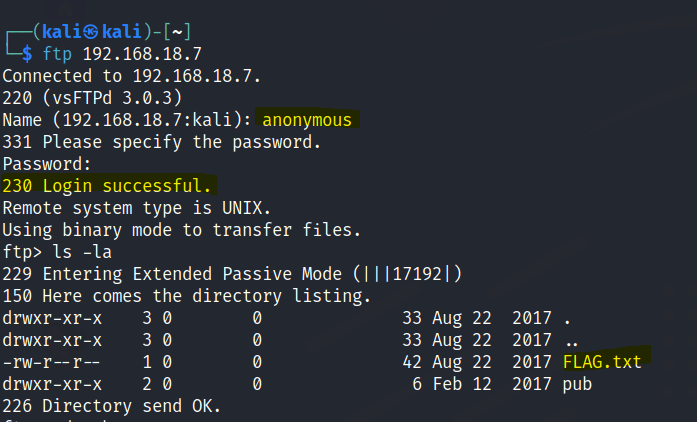Viewport: 697px width, 422px height.
Task: Click the highlighted 230 Login successful line
Action: [x=108, y=186]
